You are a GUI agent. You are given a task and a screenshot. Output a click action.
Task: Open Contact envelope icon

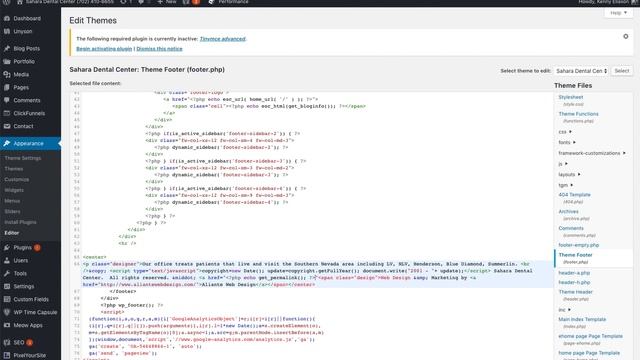7,127
